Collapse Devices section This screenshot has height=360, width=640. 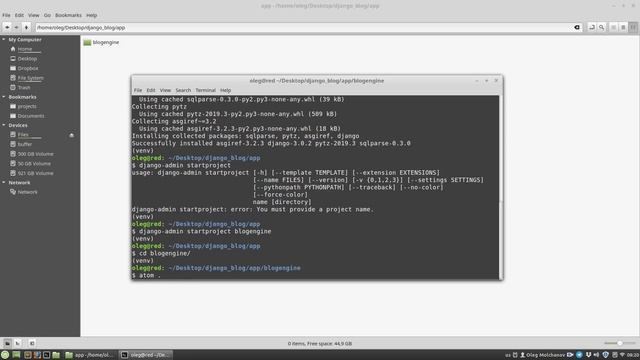[x=4, y=125]
